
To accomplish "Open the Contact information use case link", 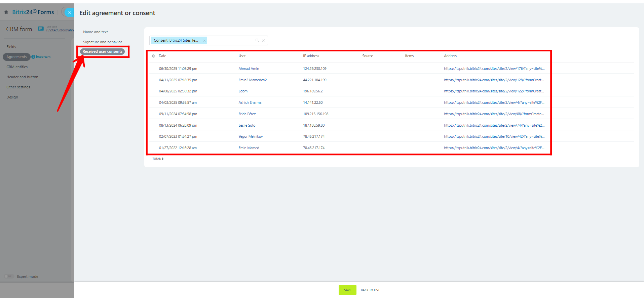I will [60, 30].
